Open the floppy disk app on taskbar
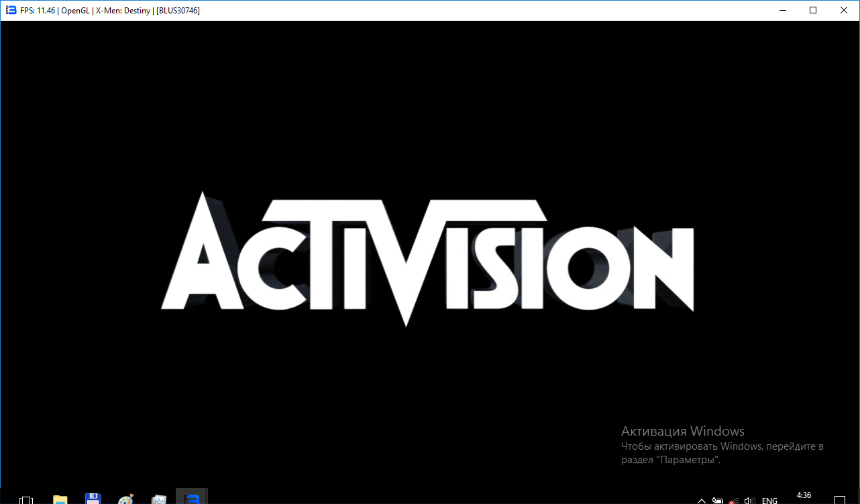Screen dimensions: 860x504 pyautogui.click(x=93, y=499)
